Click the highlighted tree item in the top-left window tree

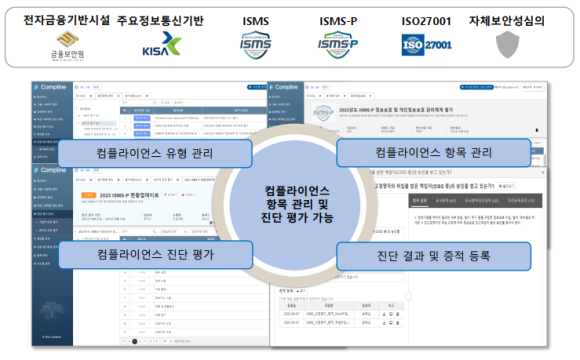(x=98, y=123)
